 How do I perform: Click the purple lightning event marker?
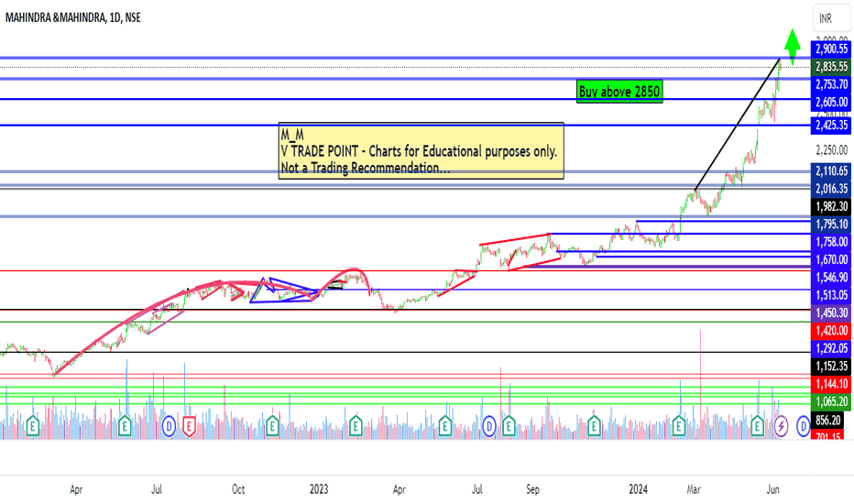pyautogui.click(x=781, y=426)
